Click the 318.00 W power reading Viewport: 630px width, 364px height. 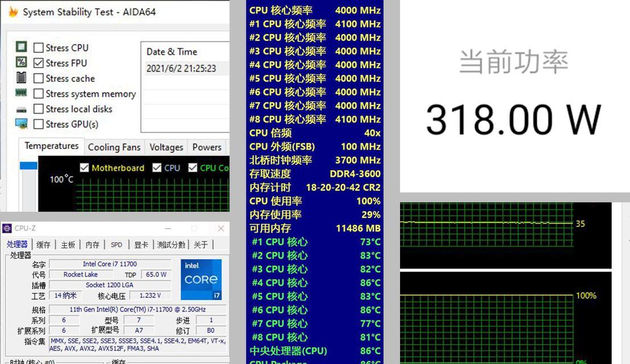pyautogui.click(x=513, y=119)
